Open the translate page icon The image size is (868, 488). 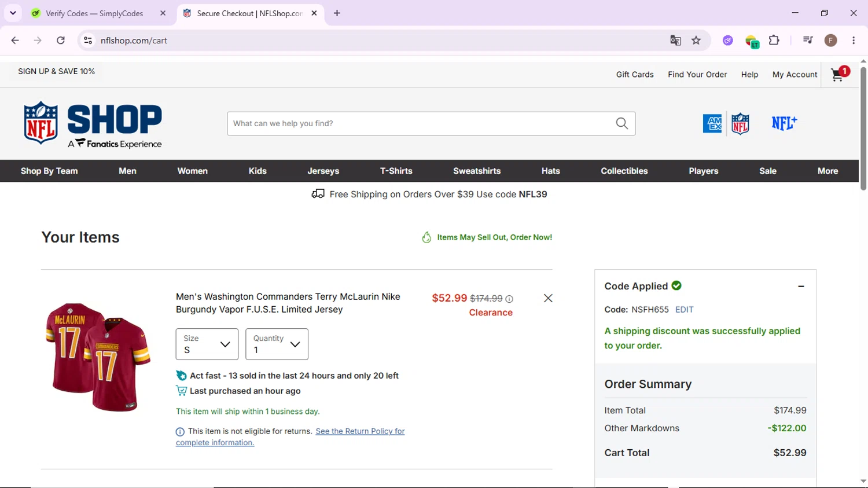pyautogui.click(x=675, y=41)
